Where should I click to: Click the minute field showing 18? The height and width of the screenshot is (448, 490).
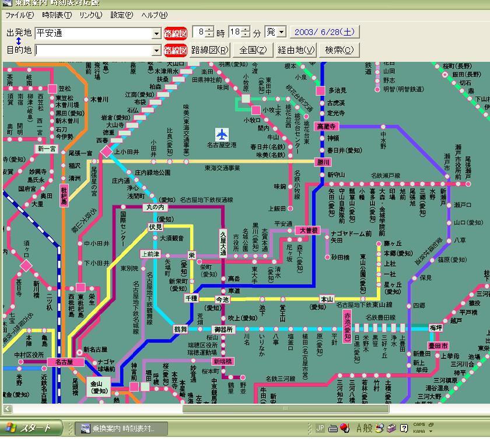tap(236, 32)
